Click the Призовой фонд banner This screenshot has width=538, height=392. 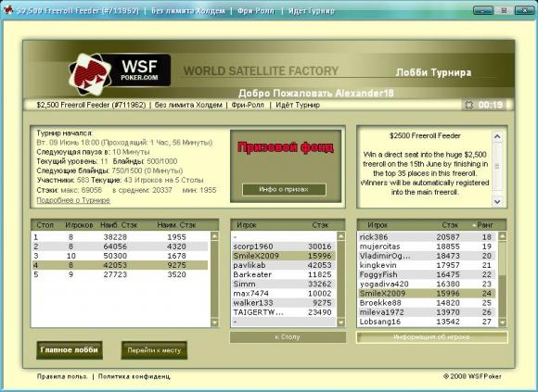[x=286, y=147]
